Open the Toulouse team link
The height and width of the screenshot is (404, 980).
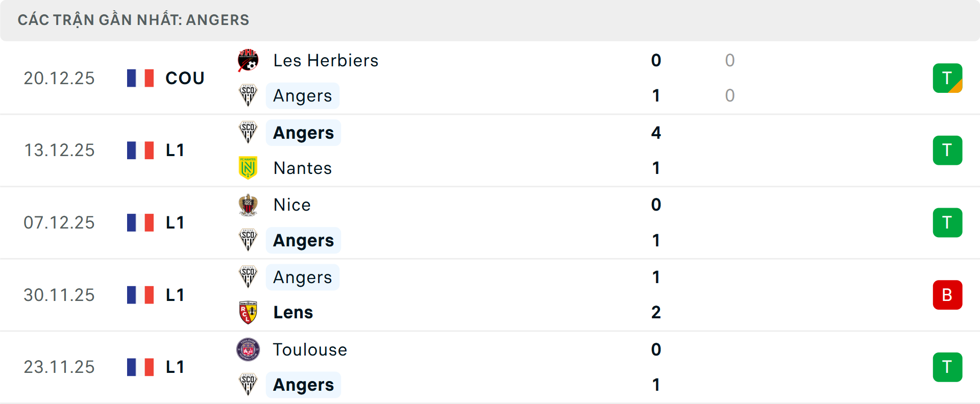click(x=310, y=349)
